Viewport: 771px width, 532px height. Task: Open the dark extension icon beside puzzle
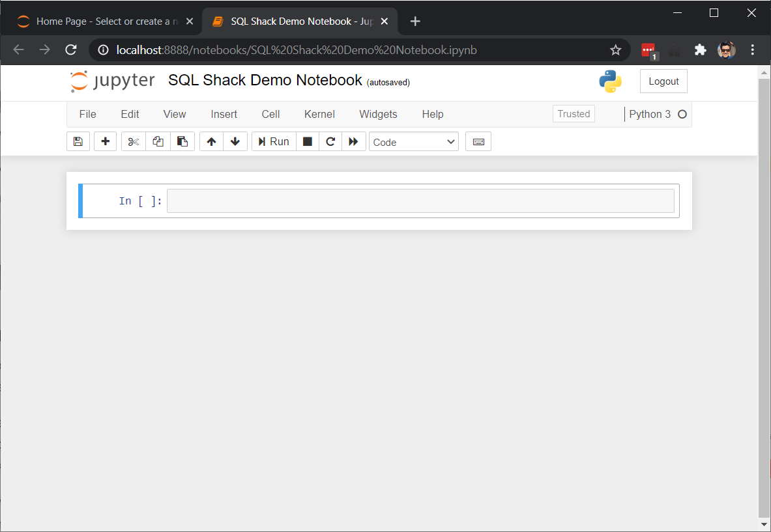(x=675, y=49)
